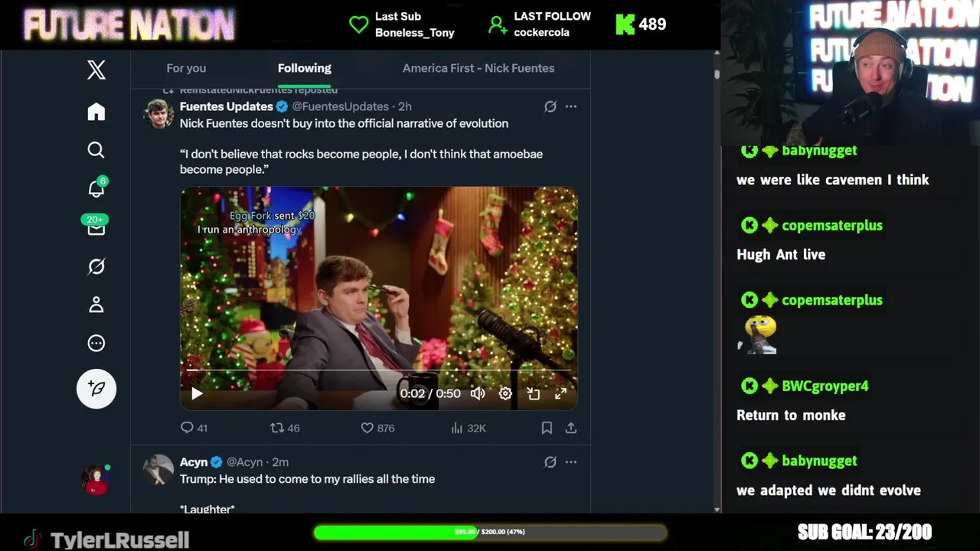Open Fuentes Updates profile avatar
The image size is (980, 551).
pos(158,114)
